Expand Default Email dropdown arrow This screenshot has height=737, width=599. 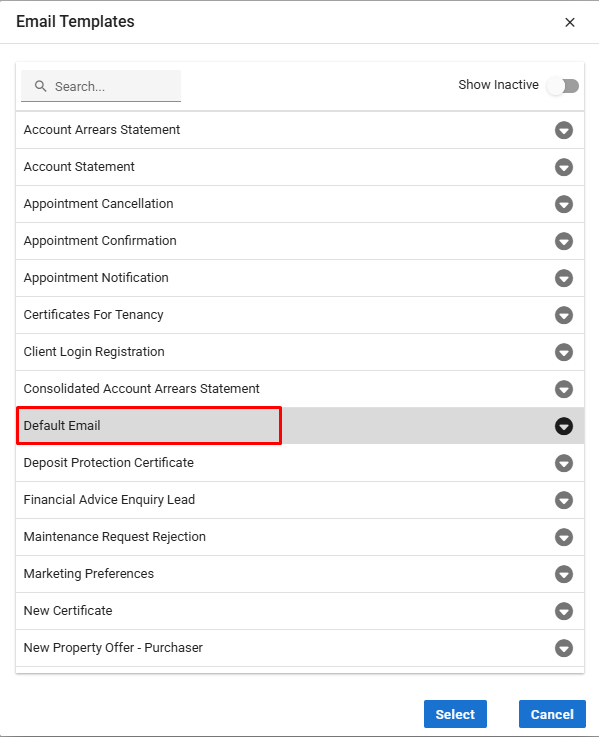(564, 426)
